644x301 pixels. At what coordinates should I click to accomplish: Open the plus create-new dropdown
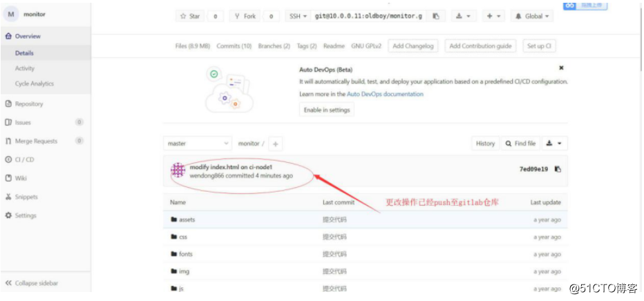tap(493, 17)
